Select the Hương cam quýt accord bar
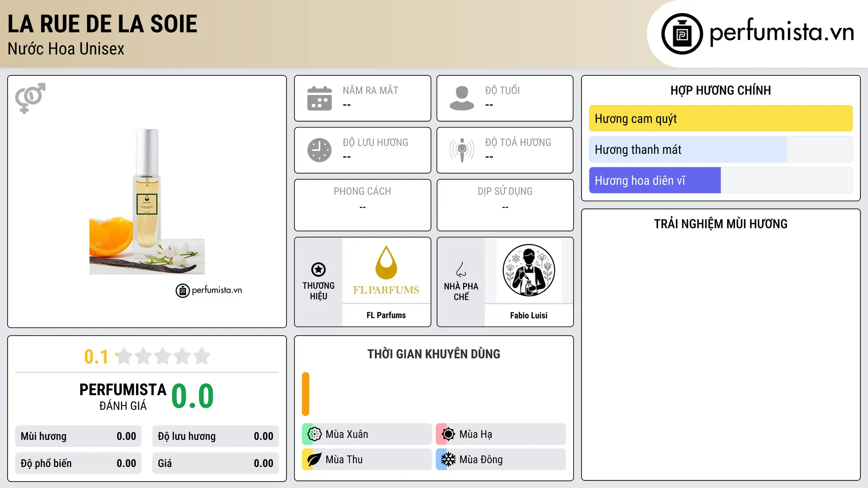Viewport: 868px width, 488px height. coord(721,119)
